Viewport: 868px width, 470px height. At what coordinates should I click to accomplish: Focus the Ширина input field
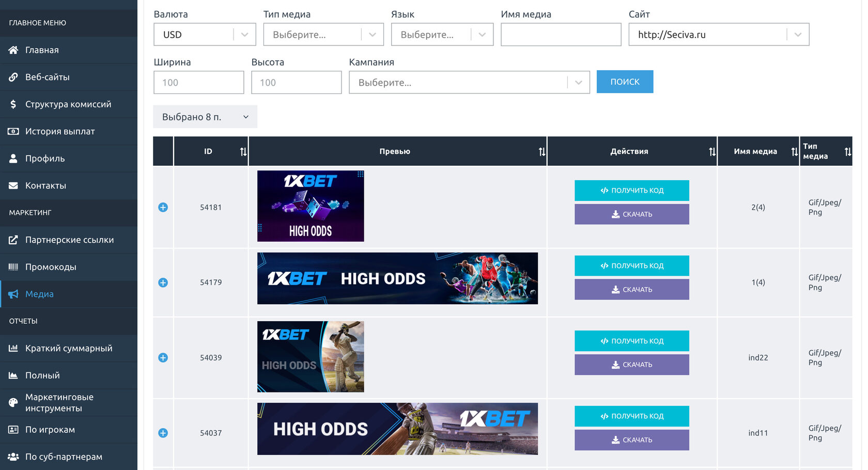[198, 83]
